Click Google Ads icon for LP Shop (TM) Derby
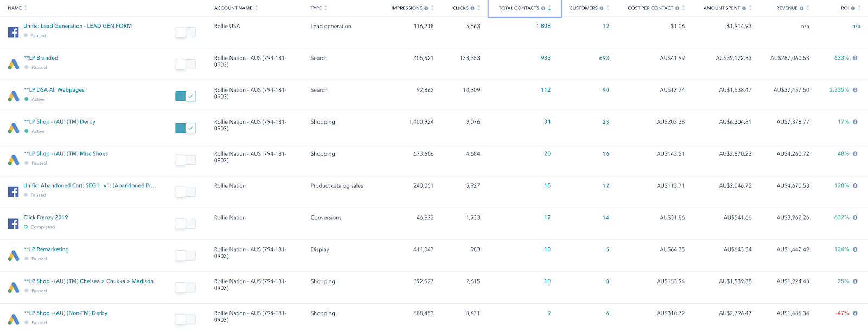This screenshot has height=333, width=868. (14, 128)
